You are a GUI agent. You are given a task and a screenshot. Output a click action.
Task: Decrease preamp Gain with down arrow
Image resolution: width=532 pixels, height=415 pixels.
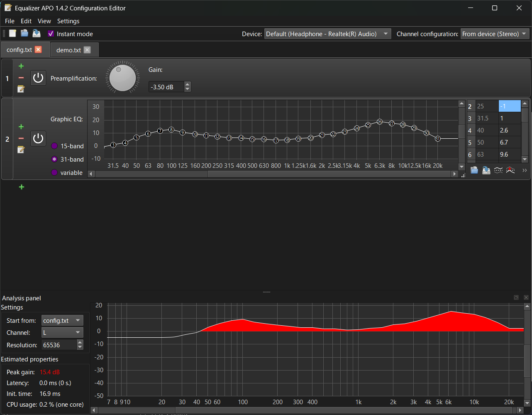point(188,89)
